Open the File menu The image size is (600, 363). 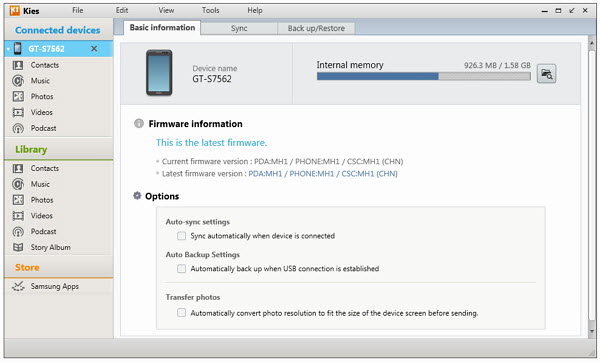point(78,10)
